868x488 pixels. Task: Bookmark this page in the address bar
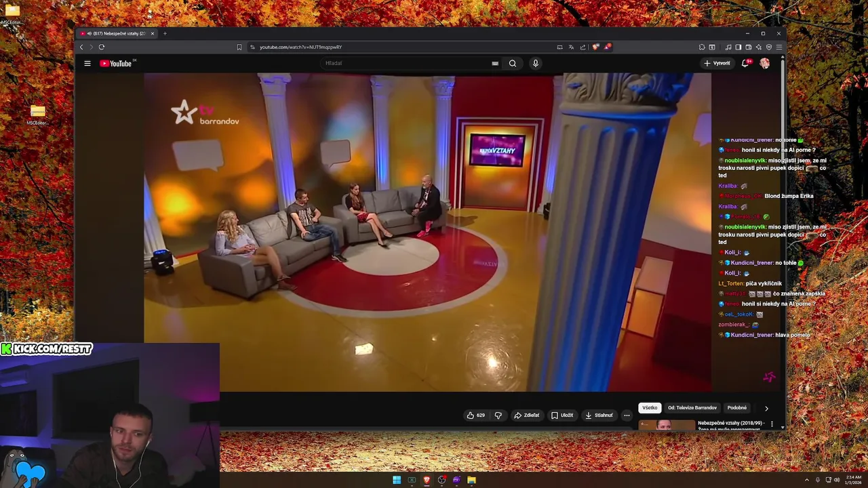point(239,47)
